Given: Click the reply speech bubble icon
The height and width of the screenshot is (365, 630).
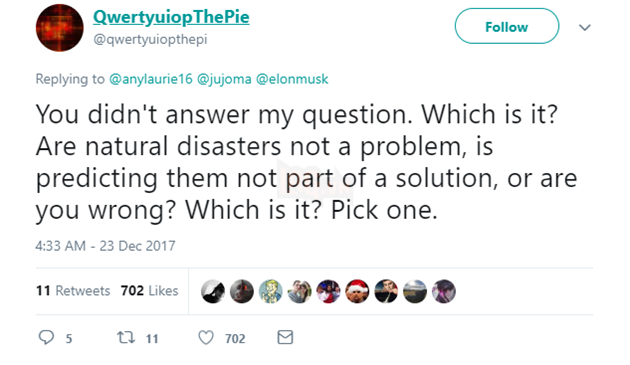Looking at the screenshot, I should 46,337.
